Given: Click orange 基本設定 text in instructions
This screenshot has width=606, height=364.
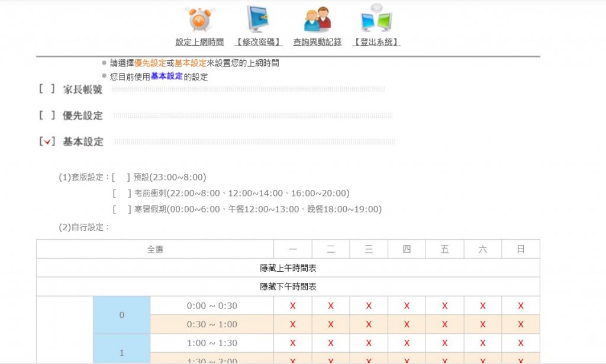Looking at the screenshot, I should (x=191, y=63).
